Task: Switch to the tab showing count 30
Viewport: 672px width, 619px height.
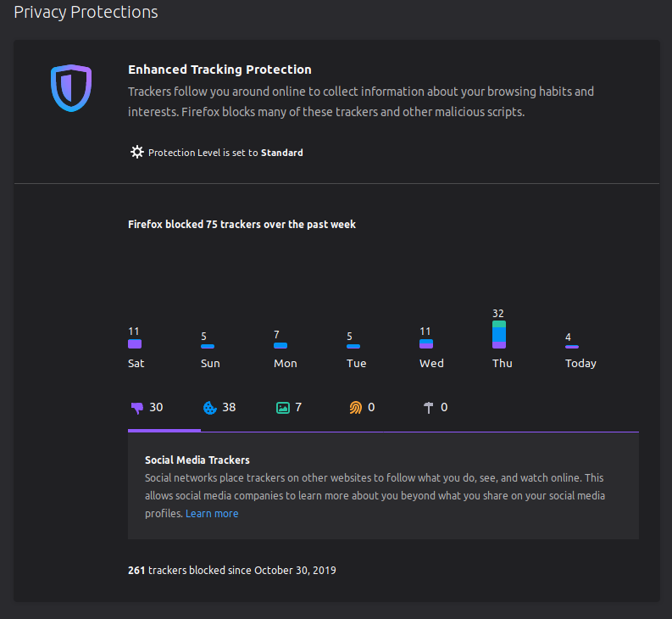Action: click(x=164, y=409)
